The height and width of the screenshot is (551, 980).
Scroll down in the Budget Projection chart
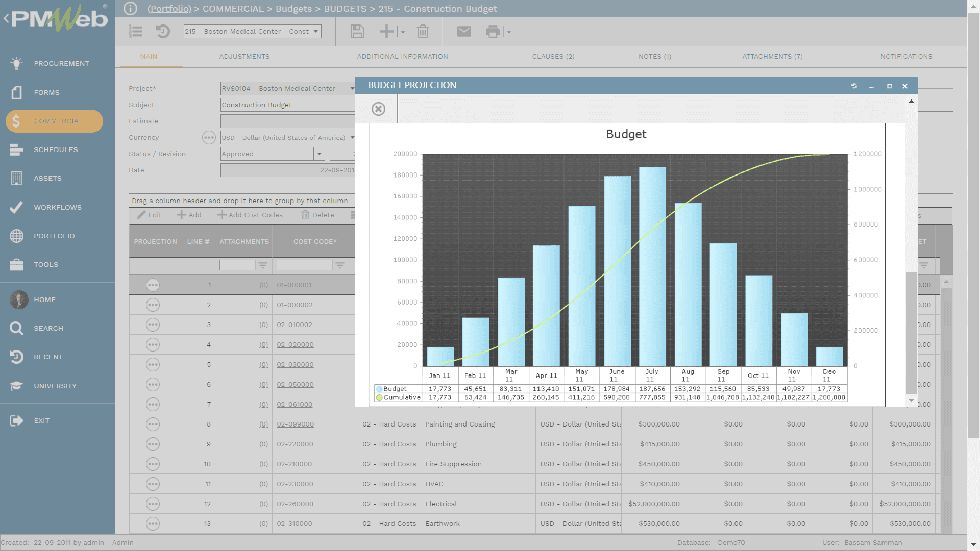pyautogui.click(x=911, y=402)
